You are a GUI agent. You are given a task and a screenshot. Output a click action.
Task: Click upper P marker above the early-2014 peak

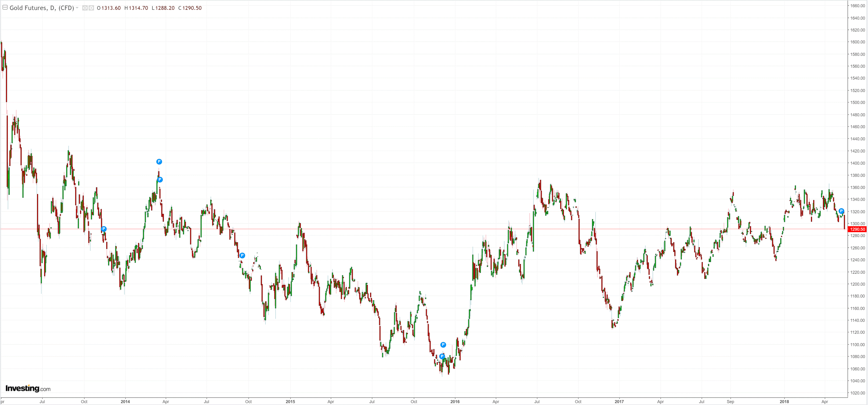[x=159, y=162]
